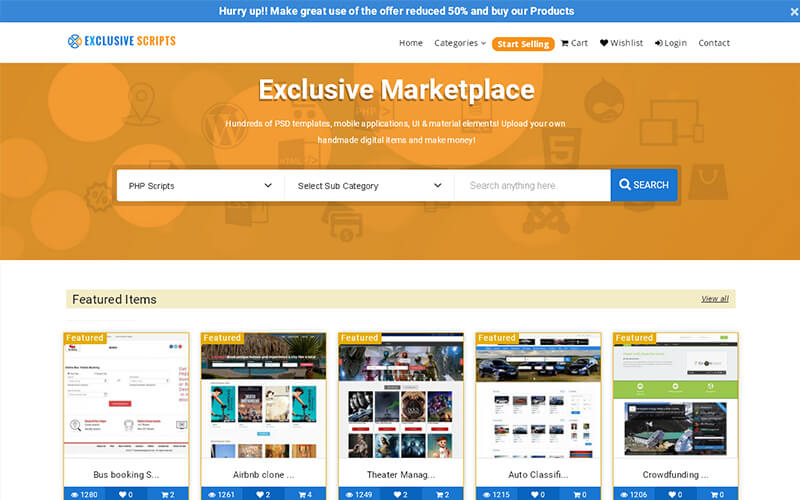Click the Theater Manag... title
Image resolution: width=800 pixels, height=500 pixels.
401,474
